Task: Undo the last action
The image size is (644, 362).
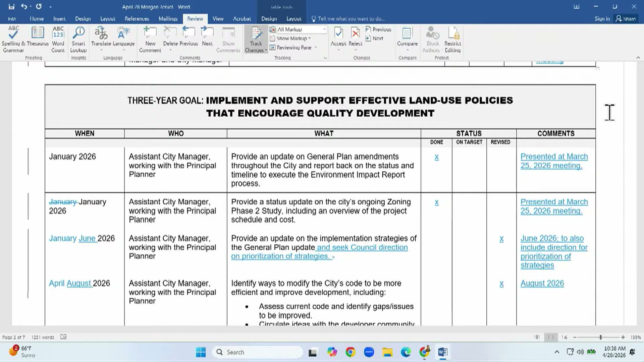Action: 24,6
